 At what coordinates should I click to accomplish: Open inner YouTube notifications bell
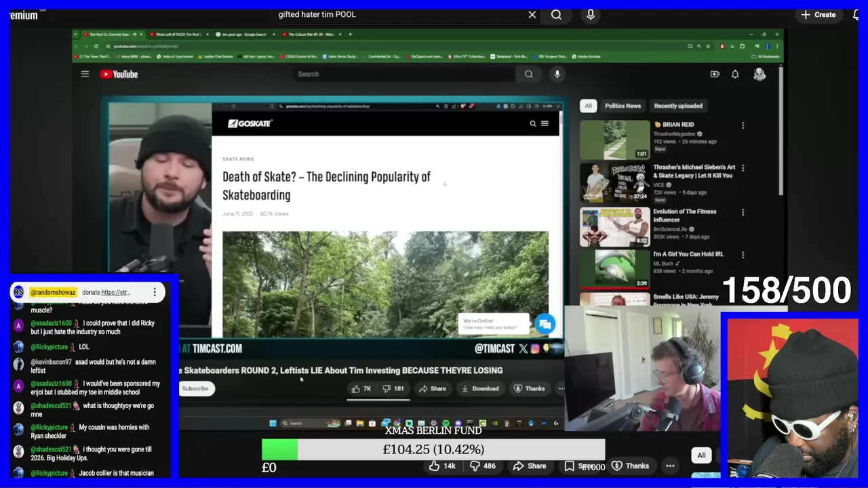(735, 74)
